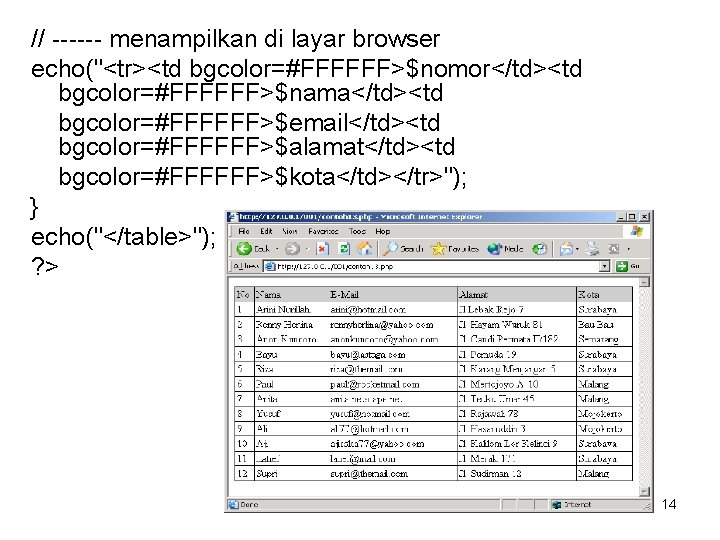Click the address bar URL field
This screenshot has width=720, height=540.
436,266
